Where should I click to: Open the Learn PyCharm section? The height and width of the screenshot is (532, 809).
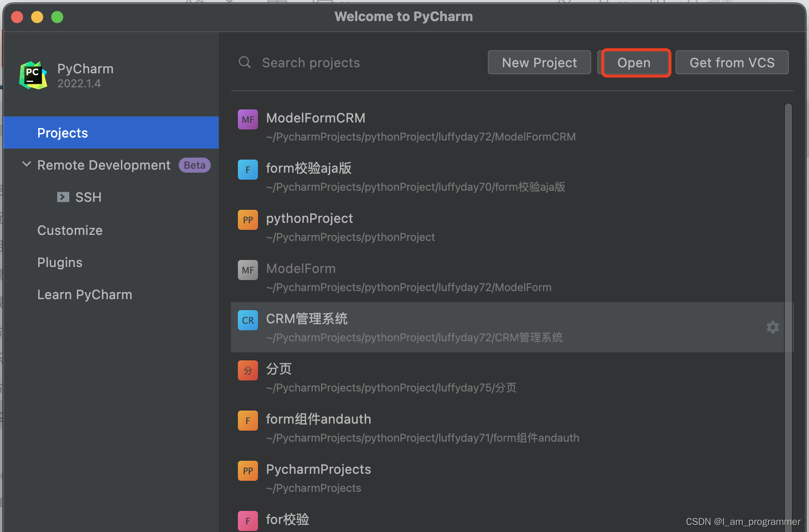[84, 294]
